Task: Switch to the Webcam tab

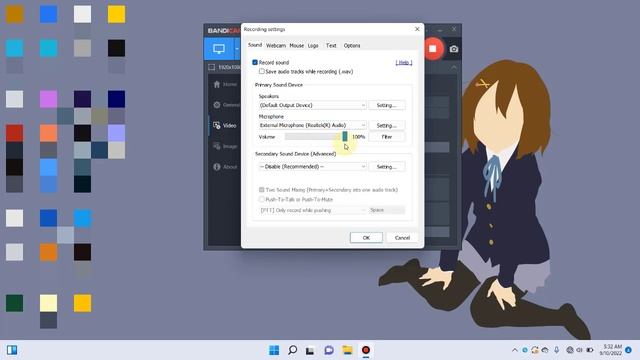Action: pos(276,45)
